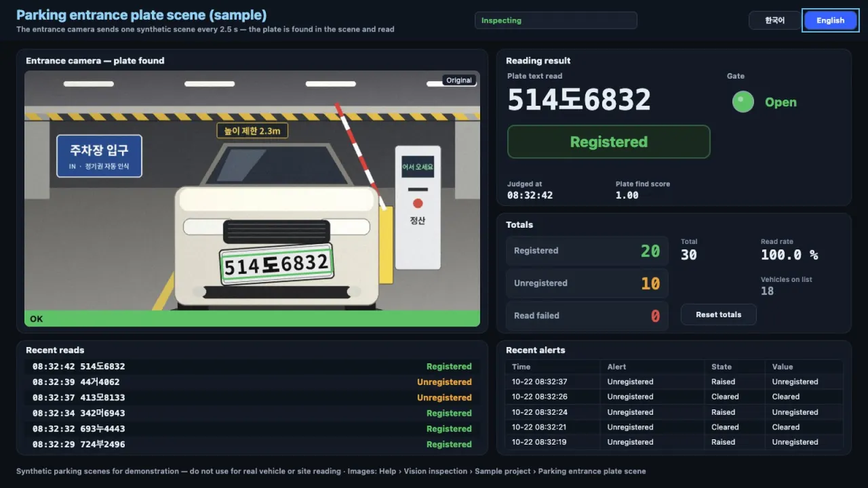Select alert row timed 10-22 08:32:21

click(x=674, y=427)
